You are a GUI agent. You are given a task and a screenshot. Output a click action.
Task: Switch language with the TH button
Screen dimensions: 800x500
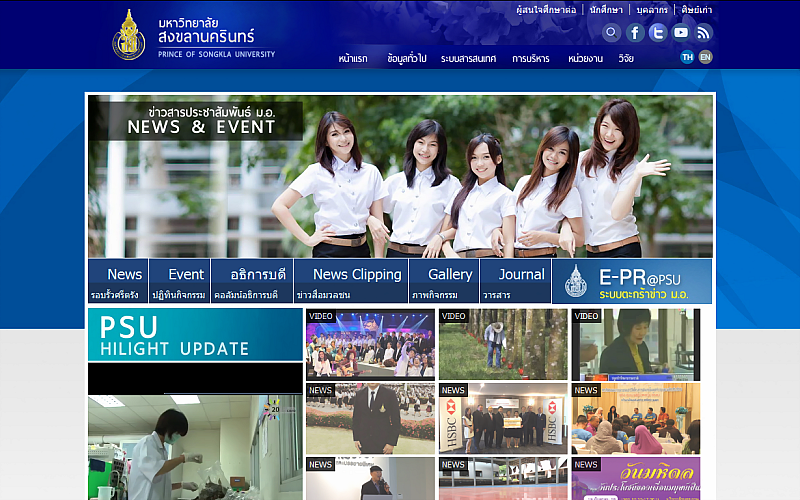click(x=687, y=57)
